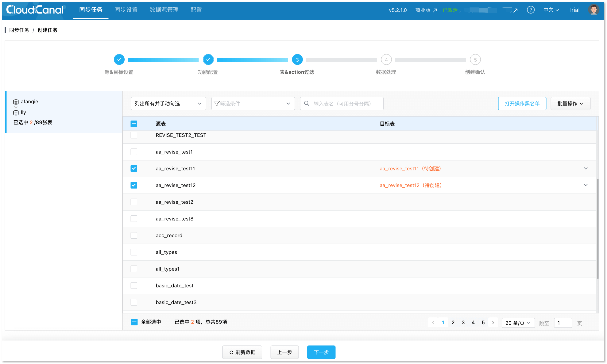Uncheck the aa_revise_test12 checkbox
This screenshot has height=364, width=607.
tap(134, 185)
